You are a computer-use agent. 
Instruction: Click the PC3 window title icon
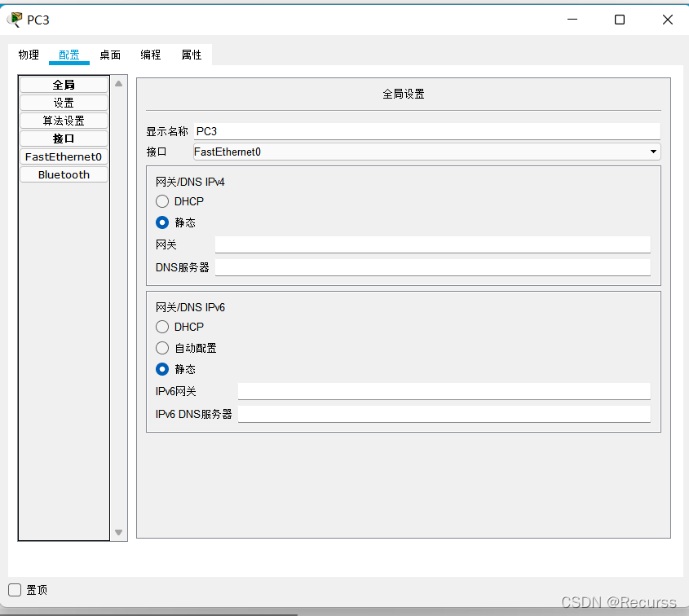15,20
